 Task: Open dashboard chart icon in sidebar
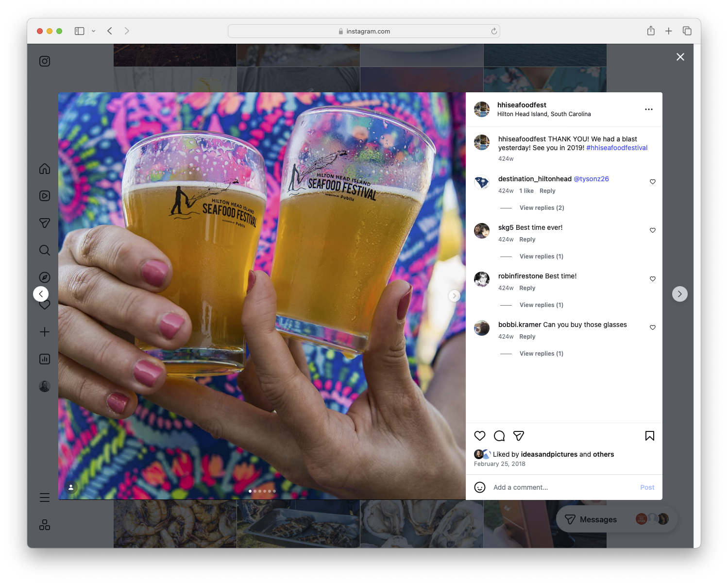click(45, 359)
